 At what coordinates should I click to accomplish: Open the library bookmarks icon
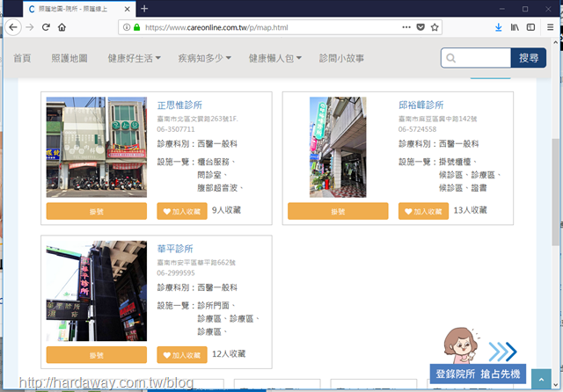515,27
